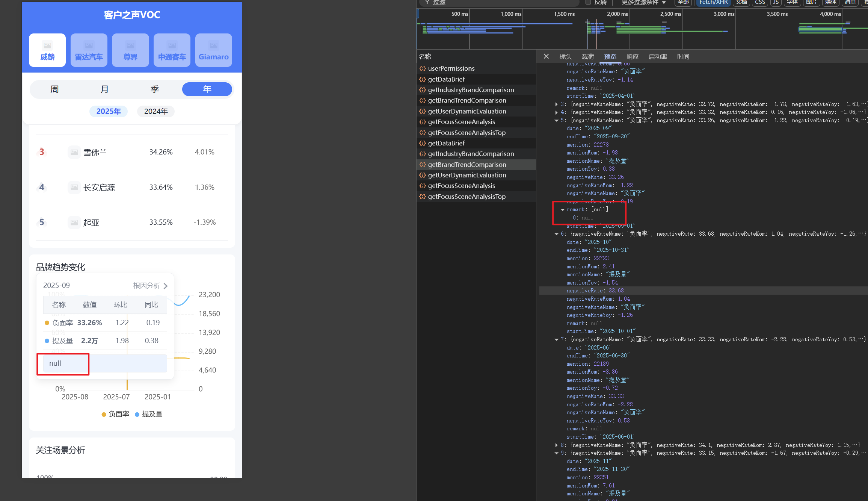Image resolution: width=868 pixels, height=501 pixels.
Task: Click the mention: 22273 line
Action: coord(587,145)
